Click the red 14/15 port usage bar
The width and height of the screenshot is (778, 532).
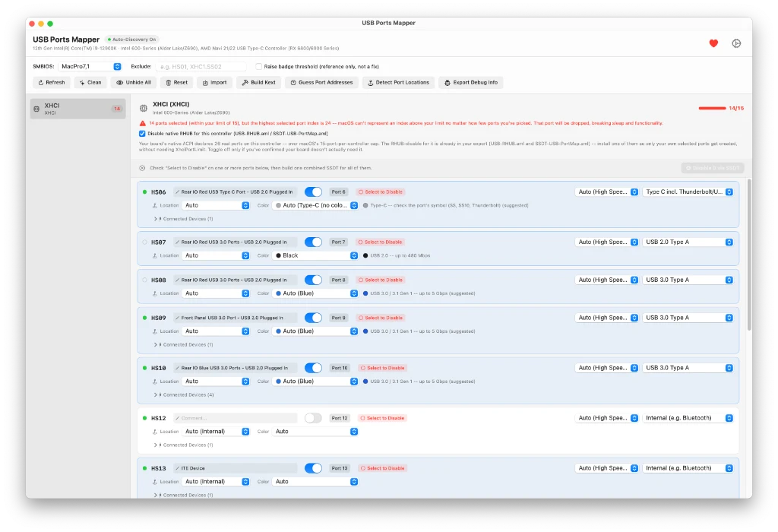[x=712, y=108]
